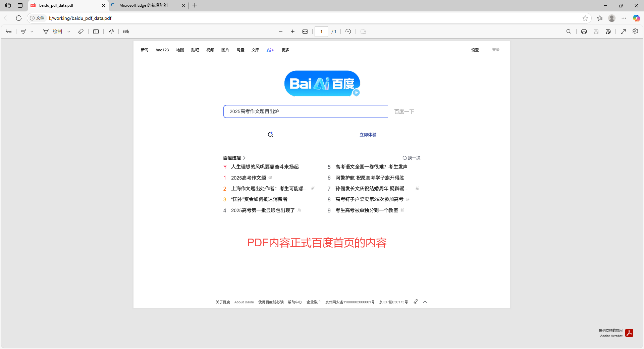Click the Baidu AI logo image
Screen dimensions: 644x349
[322, 83]
